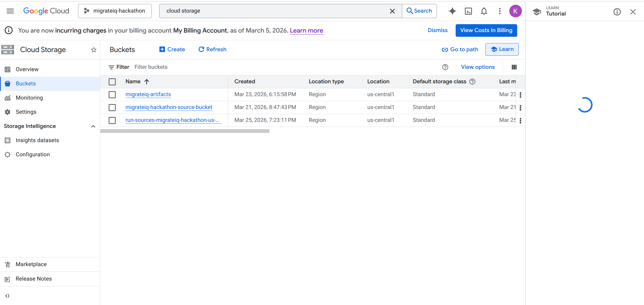The image size is (644, 305).
Task: Activate Cloud Shell terminal icon
Action: tap(468, 11)
